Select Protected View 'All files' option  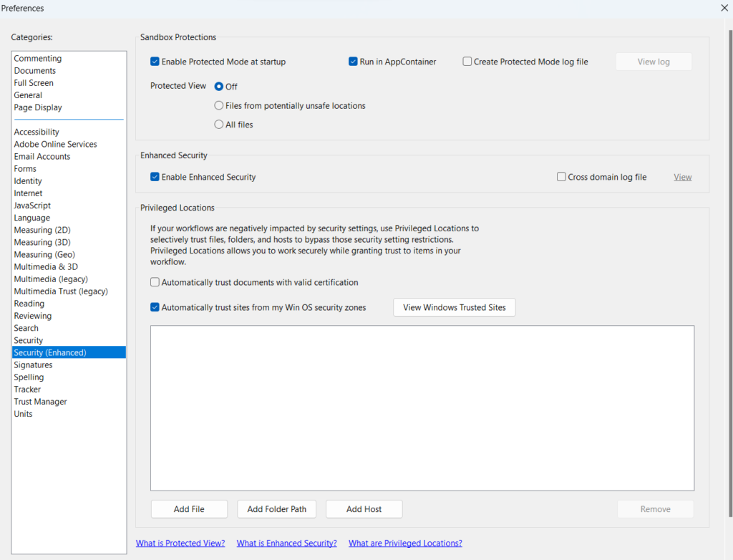tap(219, 125)
